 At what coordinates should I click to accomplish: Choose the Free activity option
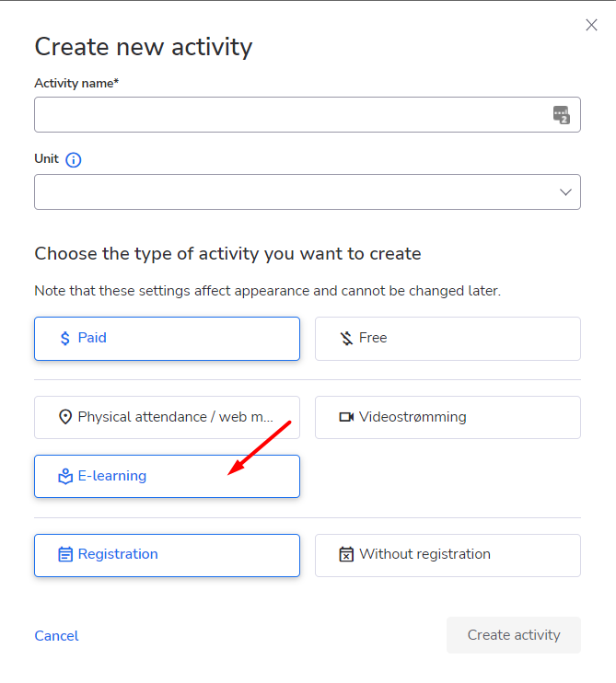click(x=447, y=339)
